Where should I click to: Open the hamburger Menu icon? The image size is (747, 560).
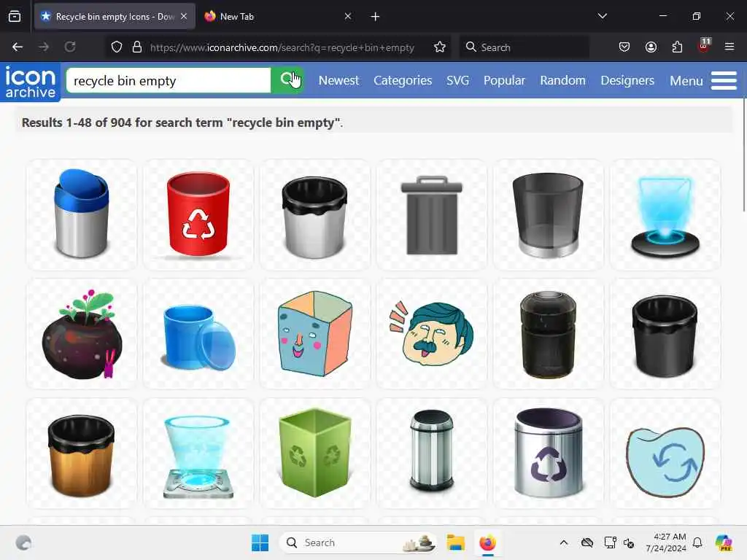[x=724, y=80]
